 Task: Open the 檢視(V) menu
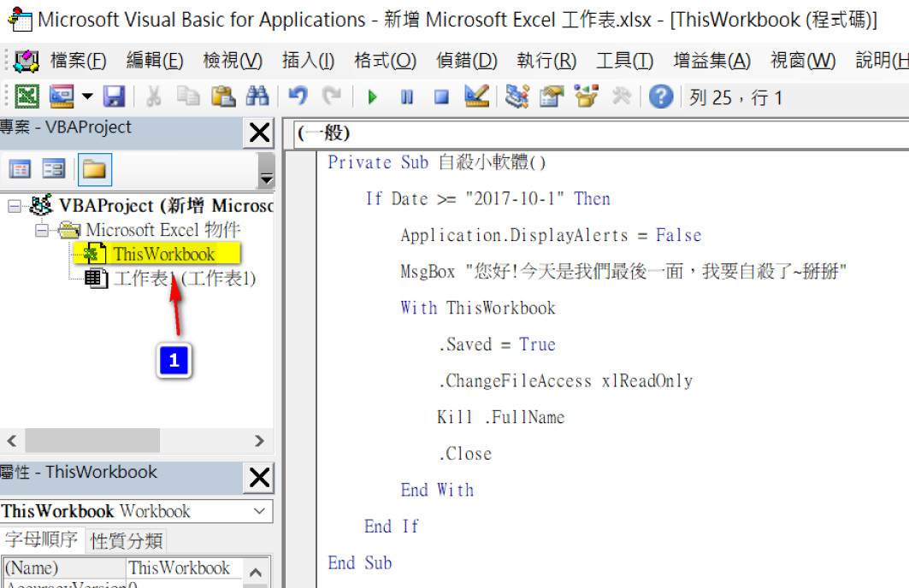click(233, 60)
